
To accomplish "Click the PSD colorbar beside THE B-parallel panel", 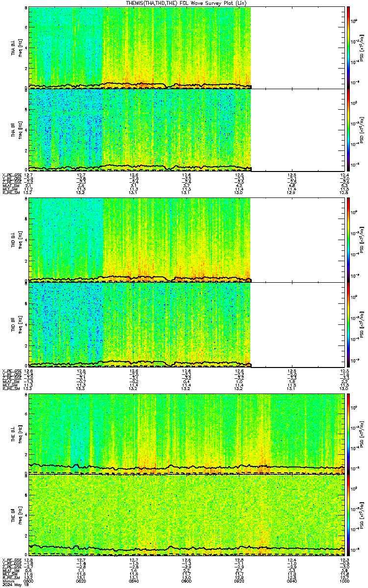I will tap(348, 516).
